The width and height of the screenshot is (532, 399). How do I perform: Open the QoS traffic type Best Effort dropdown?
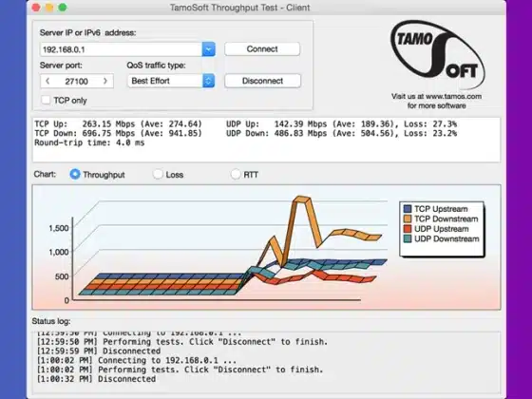[x=171, y=81]
